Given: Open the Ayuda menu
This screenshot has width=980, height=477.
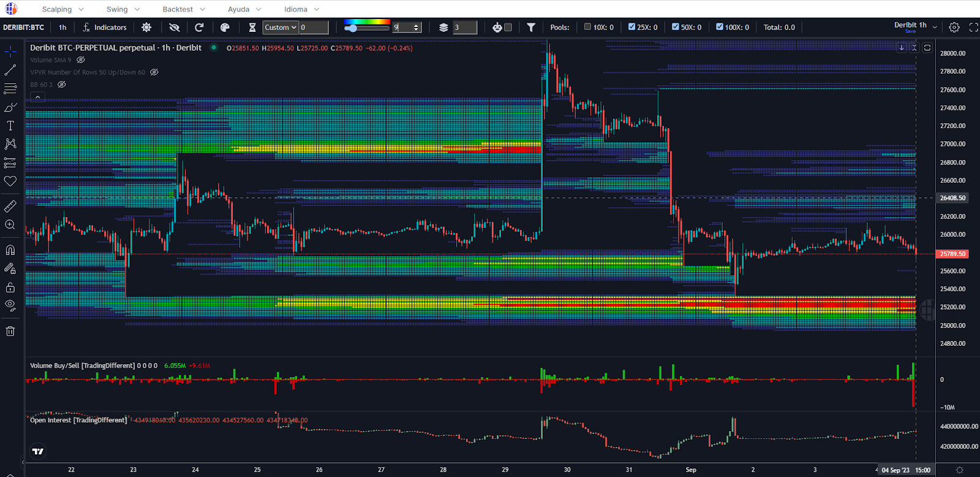Looking at the screenshot, I should click(x=244, y=9).
